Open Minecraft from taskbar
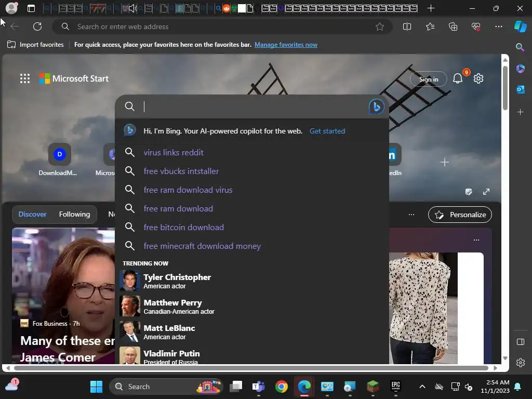Viewport: 532px width, 399px height. 373,387
